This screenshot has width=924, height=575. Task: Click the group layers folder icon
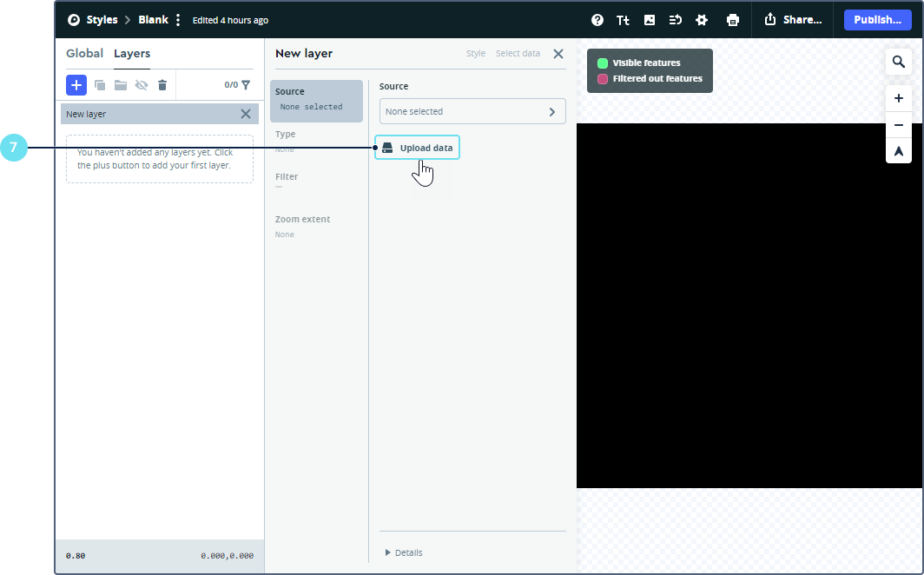[121, 85]
